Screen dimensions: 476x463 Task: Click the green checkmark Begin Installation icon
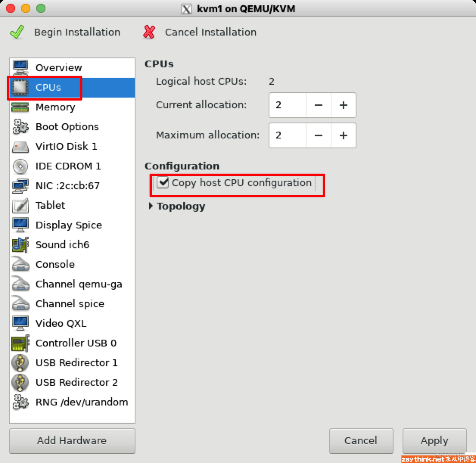(17, 32)
